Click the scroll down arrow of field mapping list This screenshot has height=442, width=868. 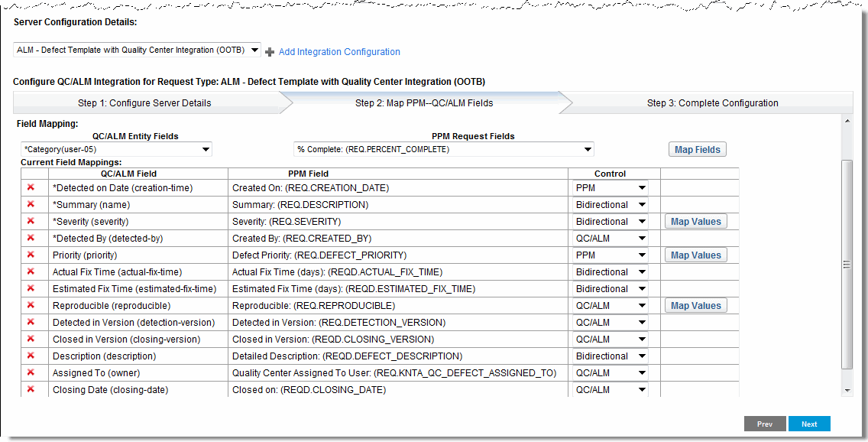847,390
